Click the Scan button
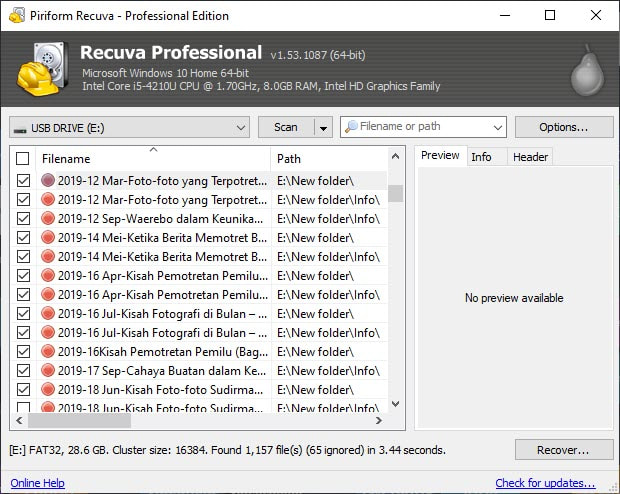Viewport: 620px width, 494px height. point(286,127)
